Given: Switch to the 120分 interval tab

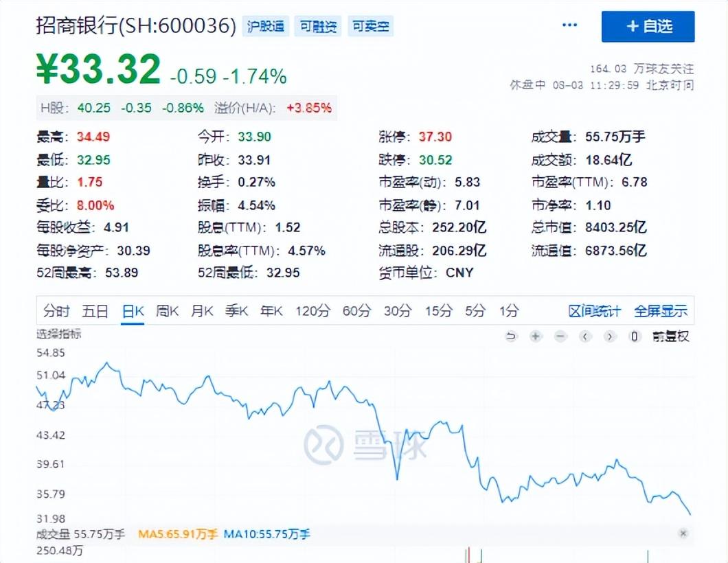Looking at the screenshot, I should pyautogui.click(x=313, y=310).
